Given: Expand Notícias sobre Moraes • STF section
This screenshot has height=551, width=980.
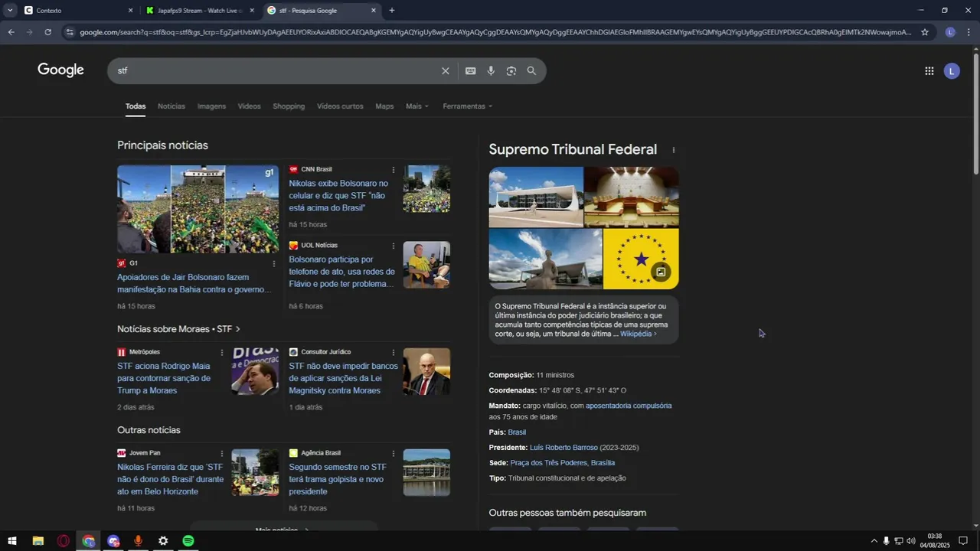Looking at the screenshot, I should point(178,329).
